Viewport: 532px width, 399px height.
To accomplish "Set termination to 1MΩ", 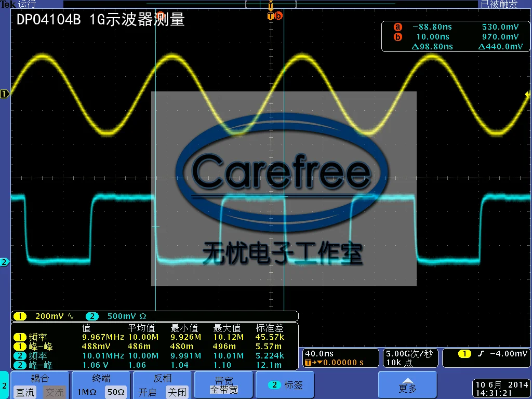I will (87, 392).
